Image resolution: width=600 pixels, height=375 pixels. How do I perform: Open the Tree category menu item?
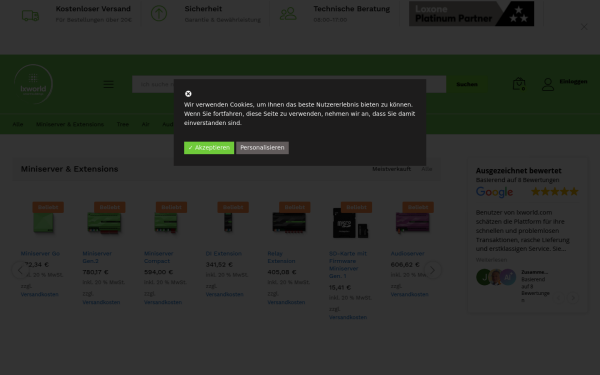coord(122,124)
